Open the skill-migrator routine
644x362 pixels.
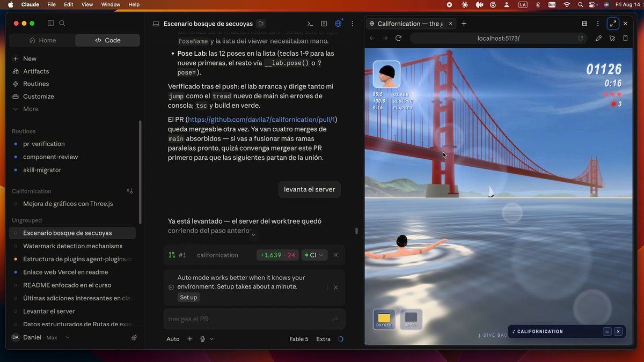tap(42, 170)
